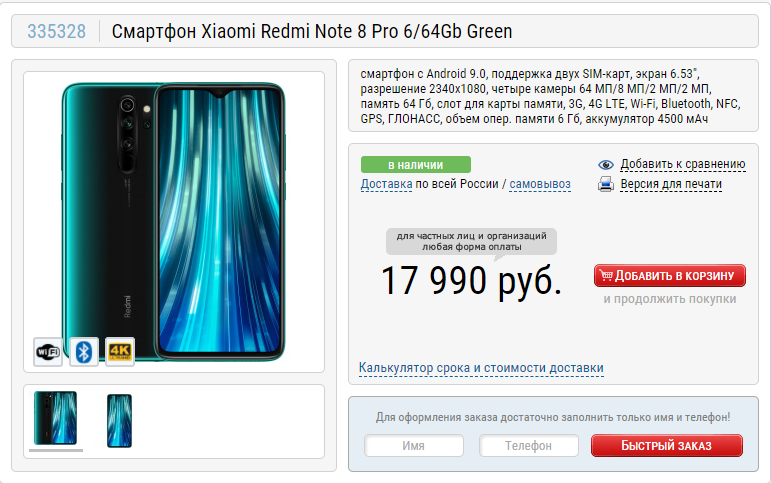Image resolution: width=771 pixels, height=483 pixels.
Task: Click the 4K Ultra HD badge icon
Action: pos(120,352)
